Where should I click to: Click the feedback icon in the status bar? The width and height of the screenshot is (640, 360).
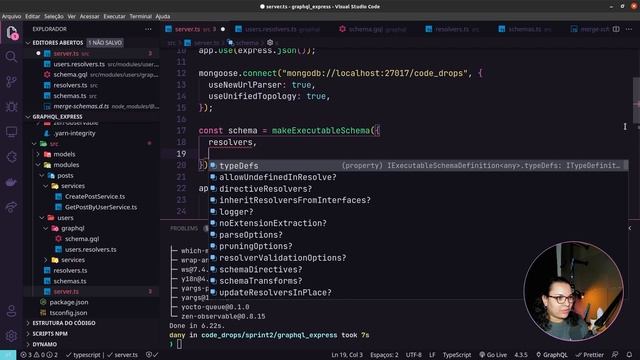[615, 355]
